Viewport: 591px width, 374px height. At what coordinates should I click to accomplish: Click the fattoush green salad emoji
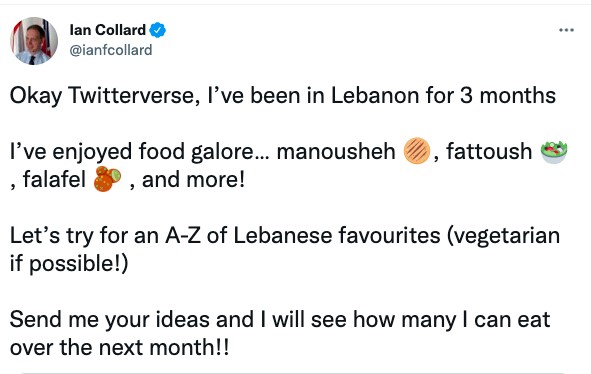pos(554,152)
